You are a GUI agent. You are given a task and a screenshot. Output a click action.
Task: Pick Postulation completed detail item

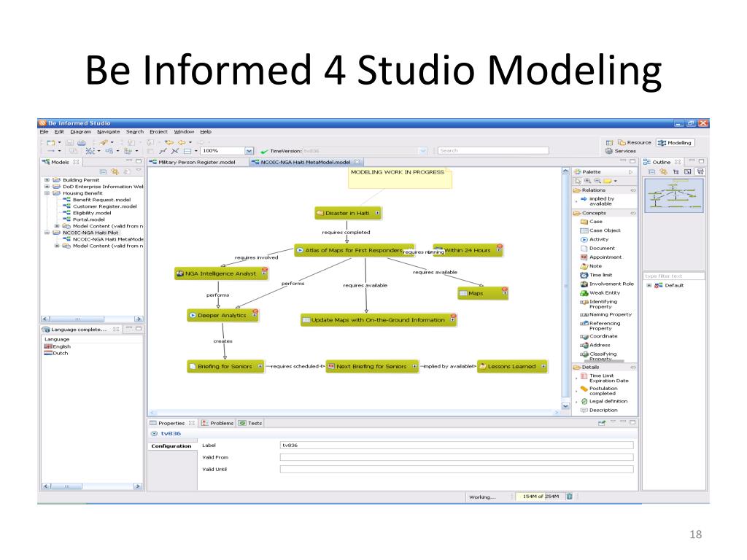point(599,391)
